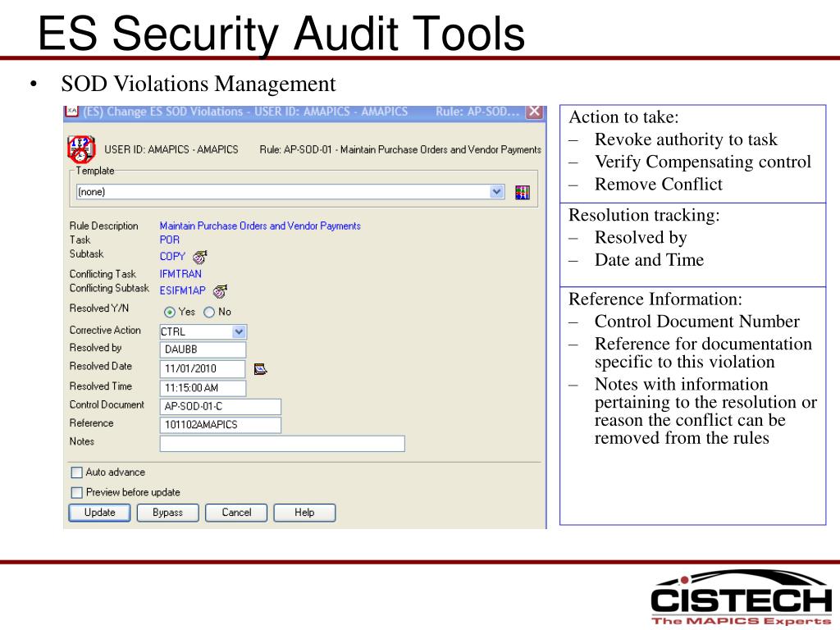Click the Conflicting Subtask value ESIFM1AP

click(x=182, y=290)
